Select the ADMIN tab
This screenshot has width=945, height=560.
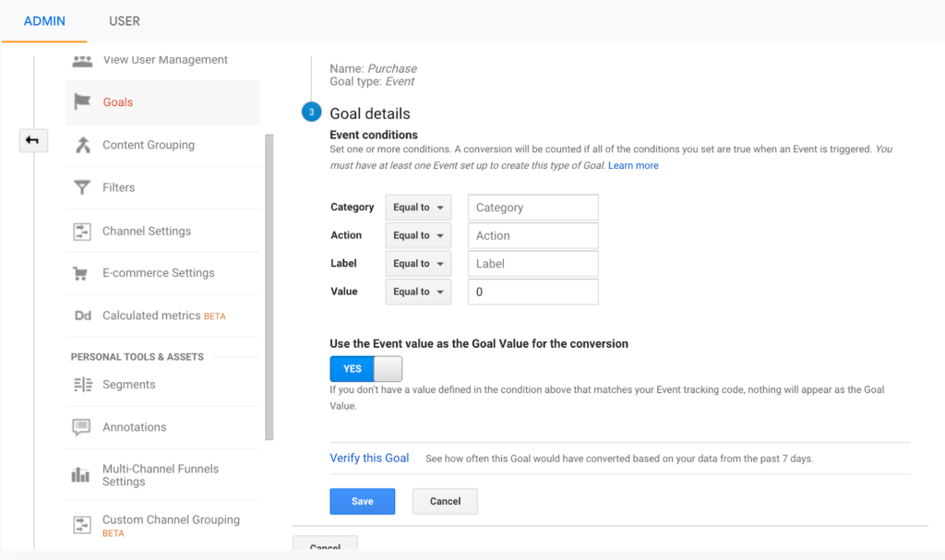[x=43, y=20]
